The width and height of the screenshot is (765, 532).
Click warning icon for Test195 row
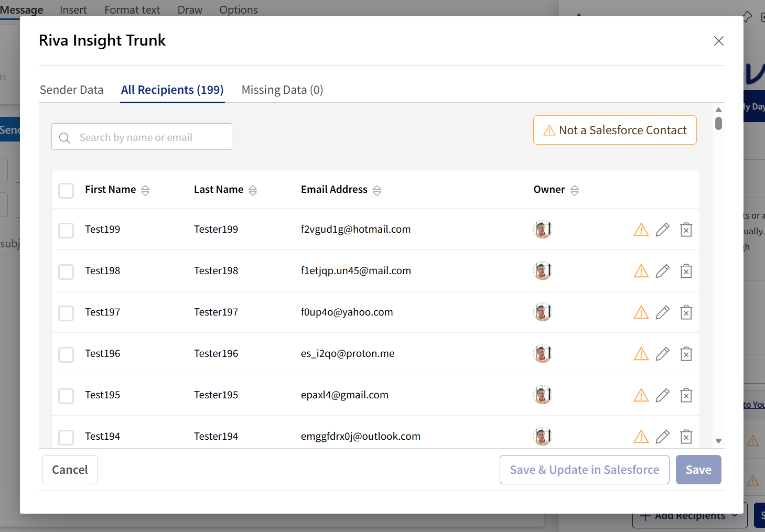641,395
